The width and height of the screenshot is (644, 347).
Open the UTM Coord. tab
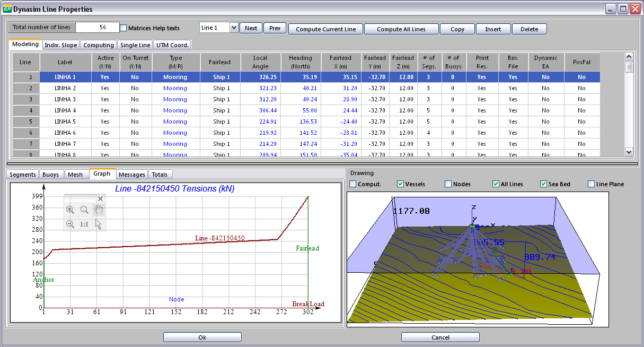[x=173, y=45]
